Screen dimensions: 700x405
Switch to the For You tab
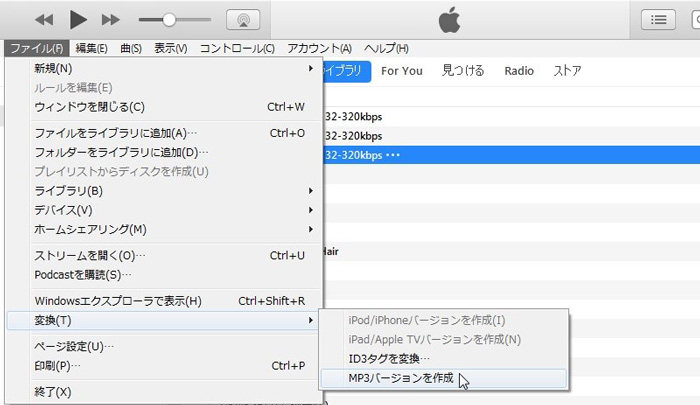pyautogui.click(x=402, y=71)
